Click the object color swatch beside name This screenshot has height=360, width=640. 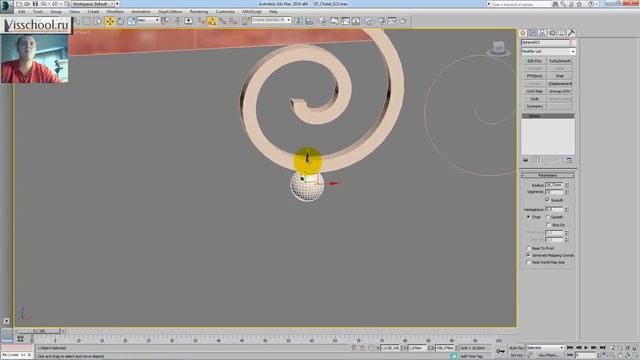coord(573,42)
